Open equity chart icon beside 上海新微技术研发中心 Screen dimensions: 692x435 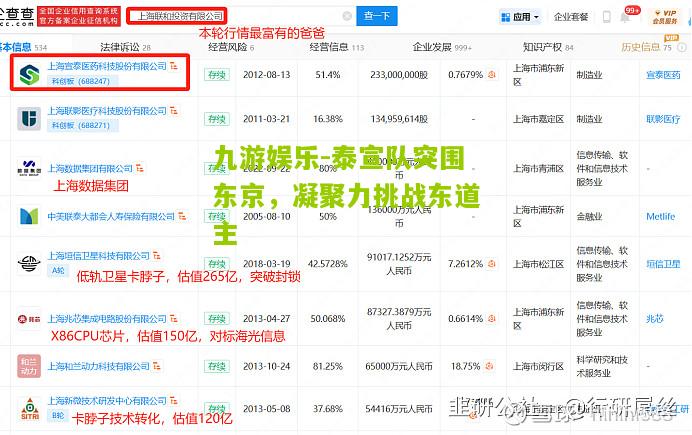[x=174, y=401]
